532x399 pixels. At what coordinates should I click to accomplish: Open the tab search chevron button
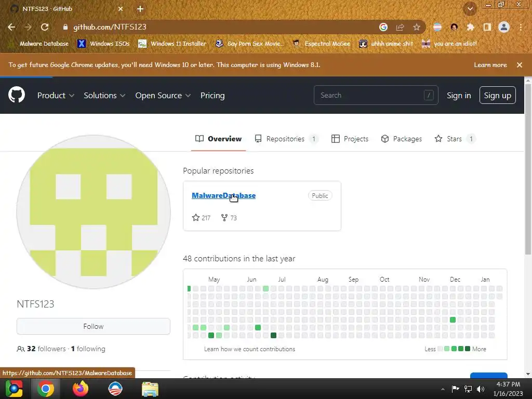pyautogui.click(x=470, y=9)
